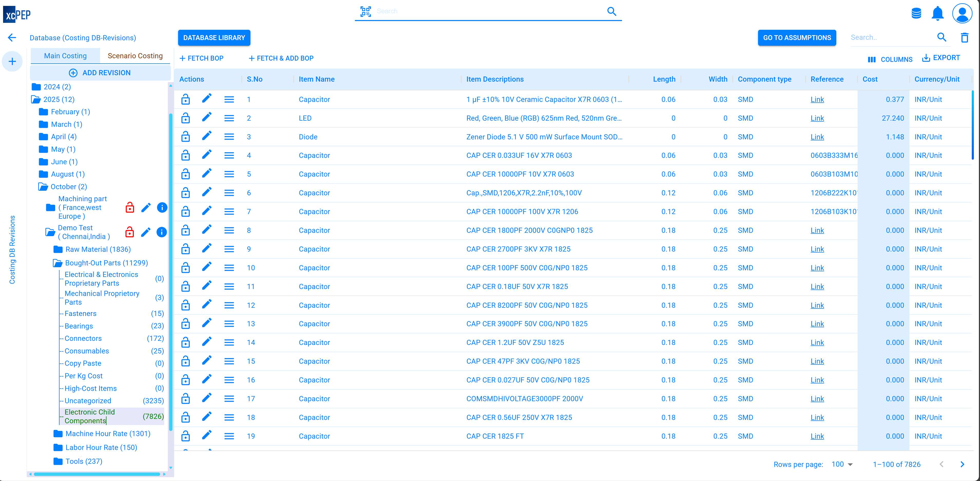Open the Rows per page dropdown
Viewport: 980px width, 481px height.
842,464
